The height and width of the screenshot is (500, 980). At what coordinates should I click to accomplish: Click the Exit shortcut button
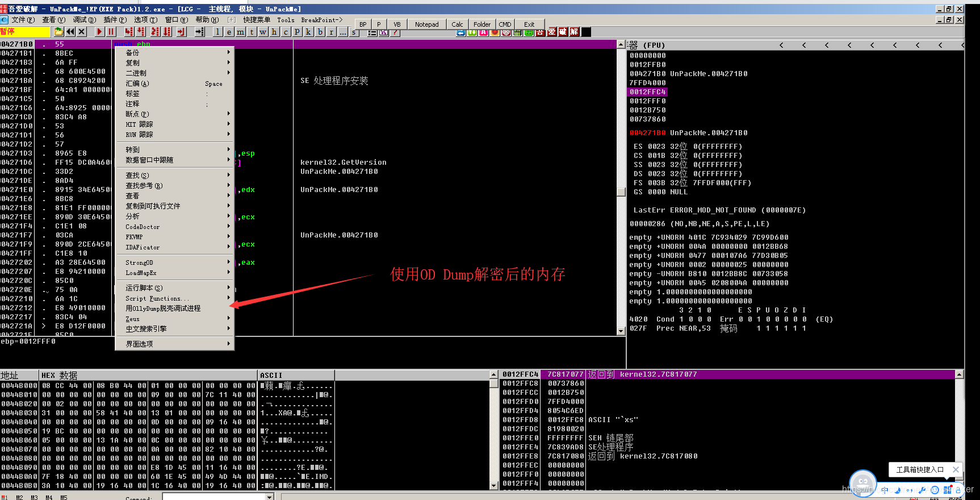529,24
